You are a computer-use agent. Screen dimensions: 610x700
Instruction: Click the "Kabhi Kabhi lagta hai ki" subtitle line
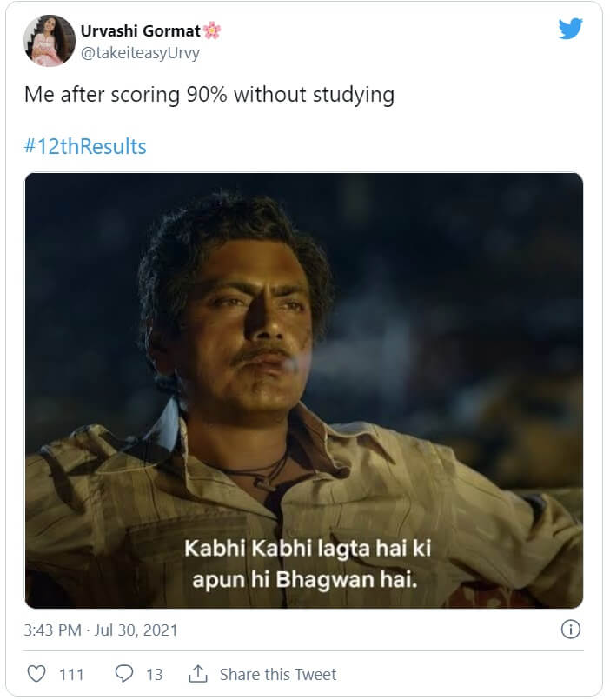tap(307, 549)
